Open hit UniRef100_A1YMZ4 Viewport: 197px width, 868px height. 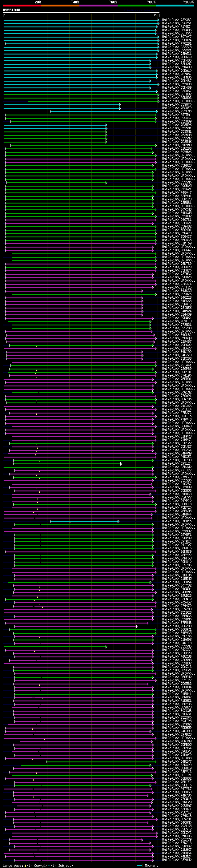(x=177, y=26)
